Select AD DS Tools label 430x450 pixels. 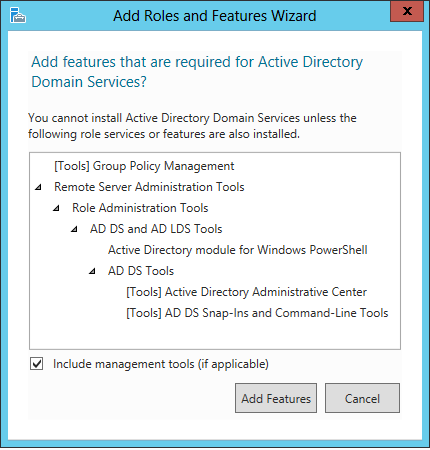141,271
